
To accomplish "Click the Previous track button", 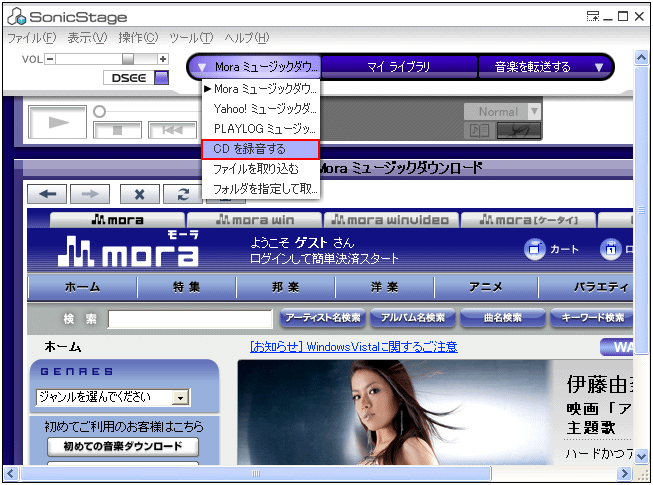I will pos(172,130).
